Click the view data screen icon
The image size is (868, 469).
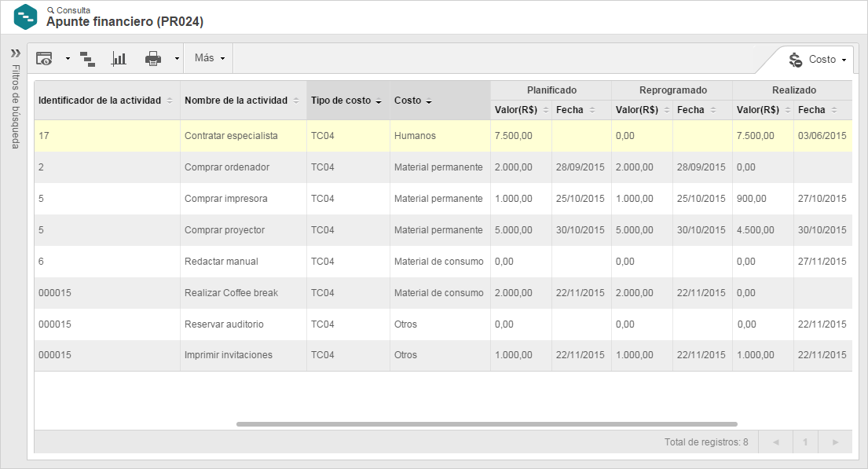pyautogui.click(x=44, y=58)
